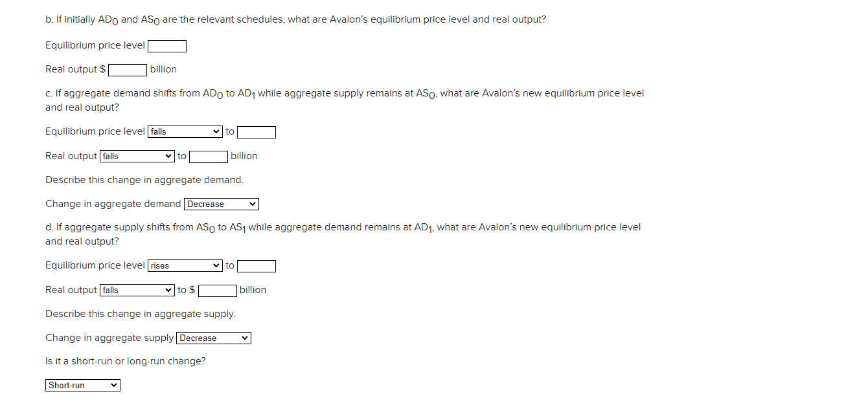Click the chevron on part c falls price dropdown

click(x=218, y=131)
